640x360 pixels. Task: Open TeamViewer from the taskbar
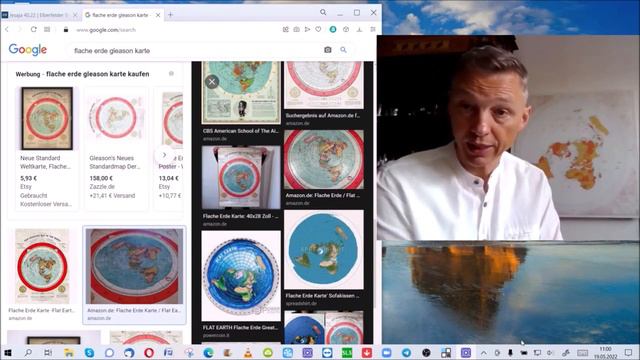[327, 353]
